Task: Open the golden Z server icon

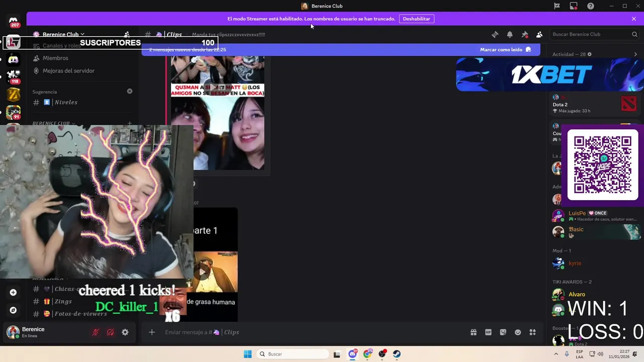Action: point(14,94)
